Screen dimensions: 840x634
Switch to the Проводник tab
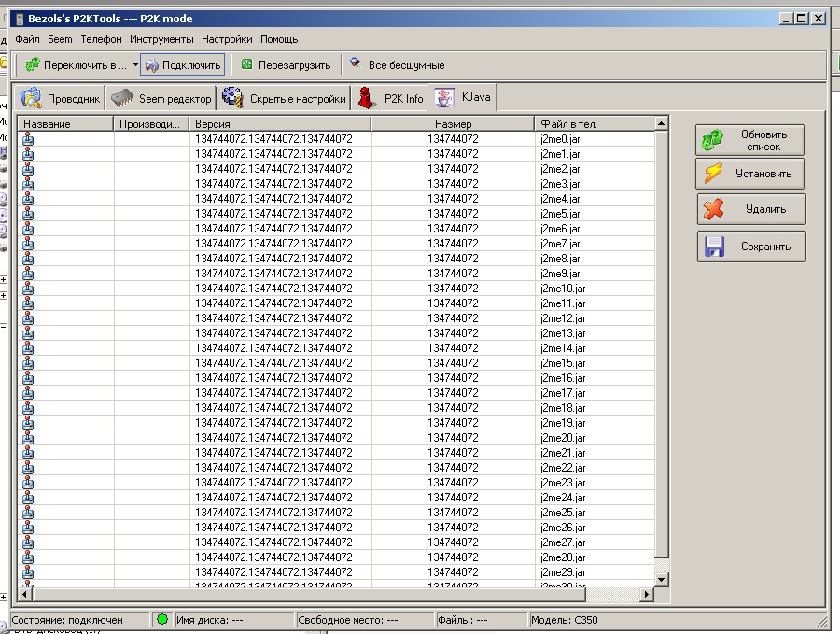(60, 98)
